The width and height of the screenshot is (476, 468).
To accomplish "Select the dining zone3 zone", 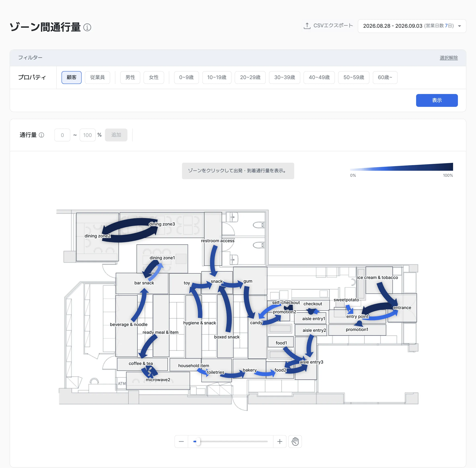I will click(162, 225).
